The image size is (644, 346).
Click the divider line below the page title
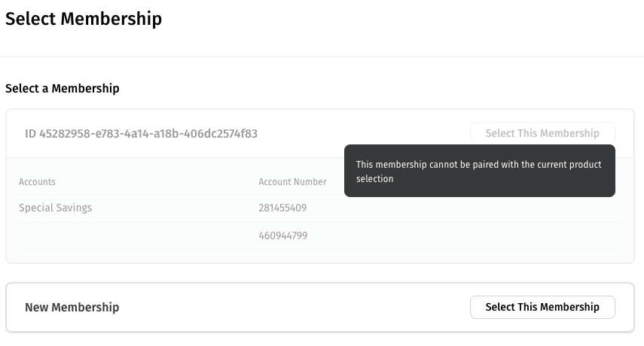pos(322,56)
